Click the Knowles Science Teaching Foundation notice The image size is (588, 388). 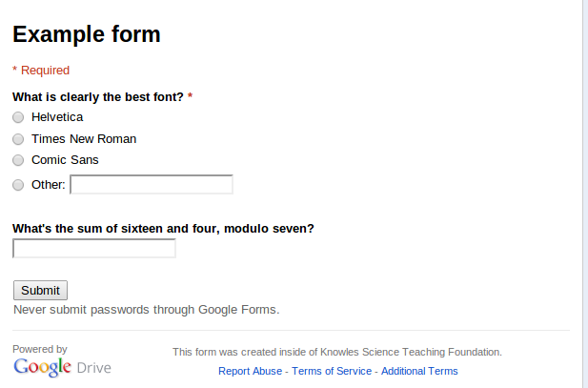click(x=336, y=352)
